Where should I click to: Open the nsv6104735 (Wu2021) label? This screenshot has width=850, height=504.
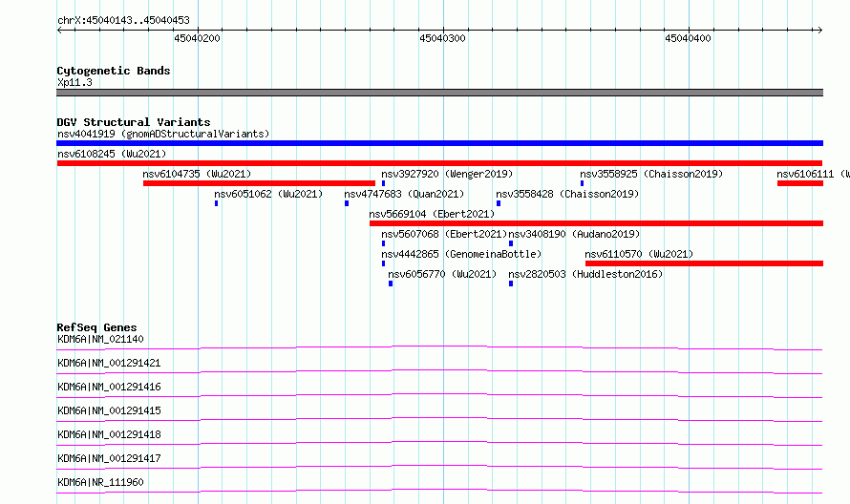(x=197, y=174)
